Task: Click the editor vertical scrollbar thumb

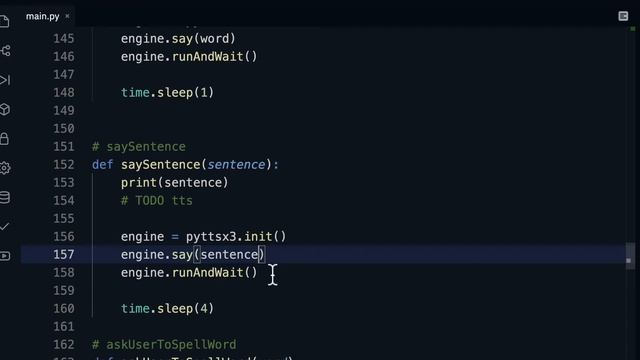Action: (x=630, y=256)
